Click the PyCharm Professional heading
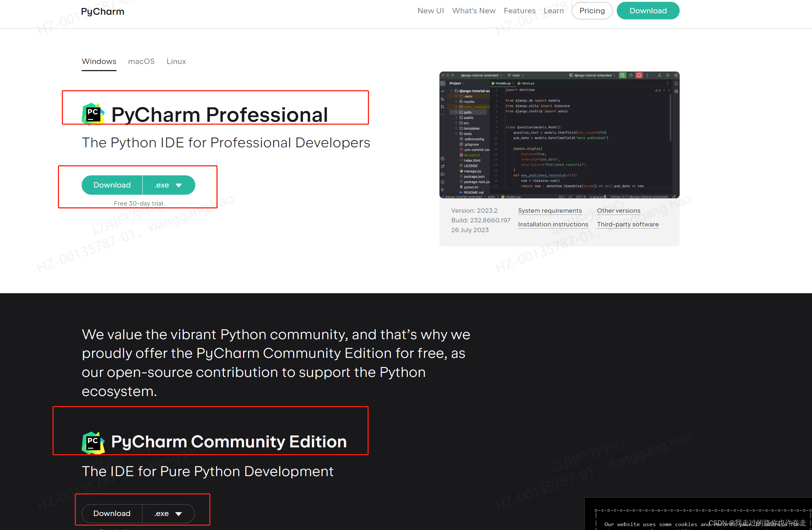 tap(219, 115)
